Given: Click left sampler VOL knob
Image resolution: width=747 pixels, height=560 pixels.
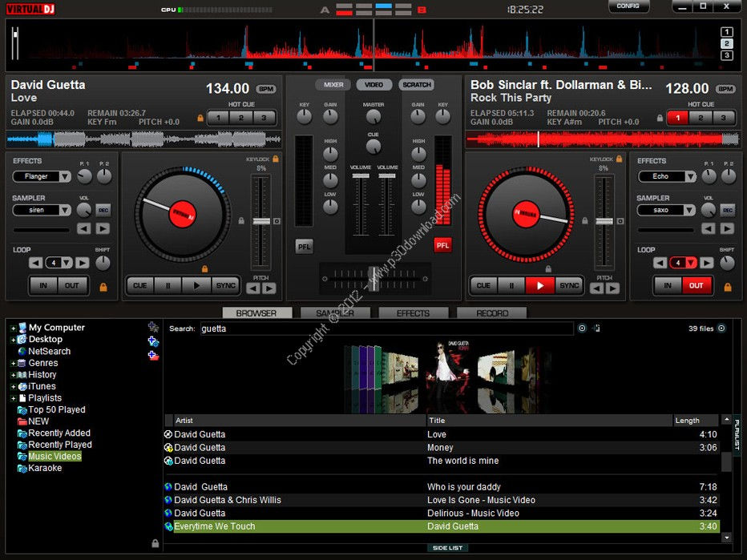Looking at the screenshot, I should 84,210.
